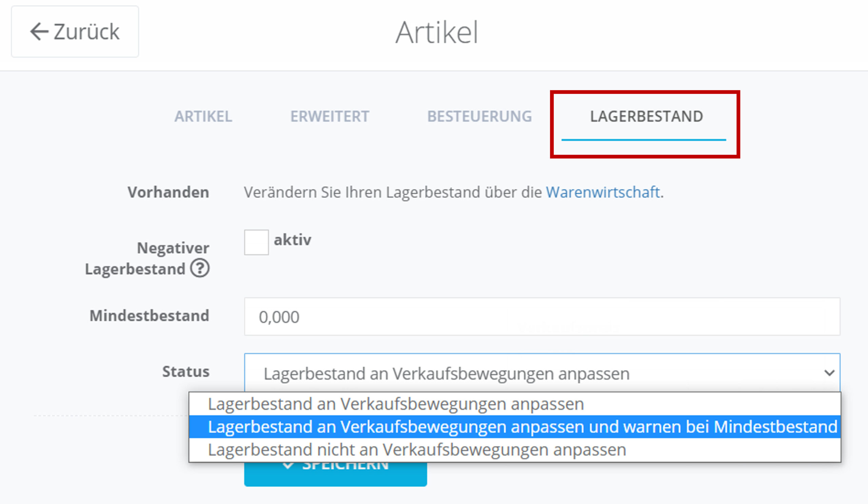
Task: Focus the Mindestbestand input field
Action: [542, 316]
